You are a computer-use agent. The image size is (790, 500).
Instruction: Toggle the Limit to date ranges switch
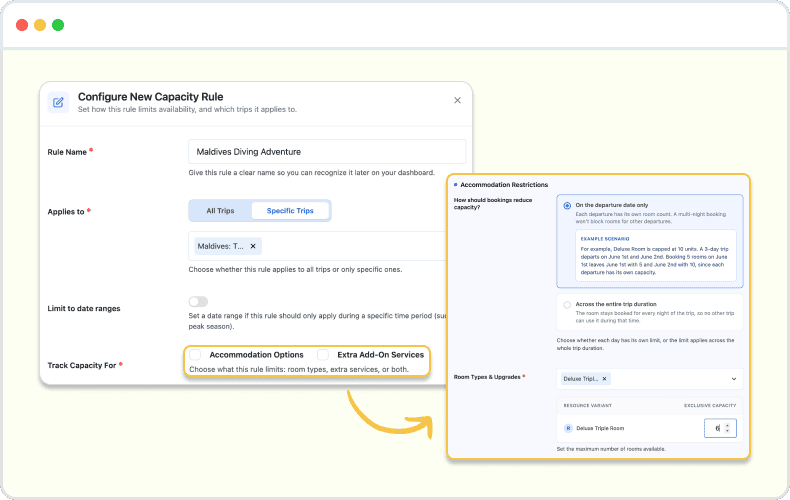[198, 301]
